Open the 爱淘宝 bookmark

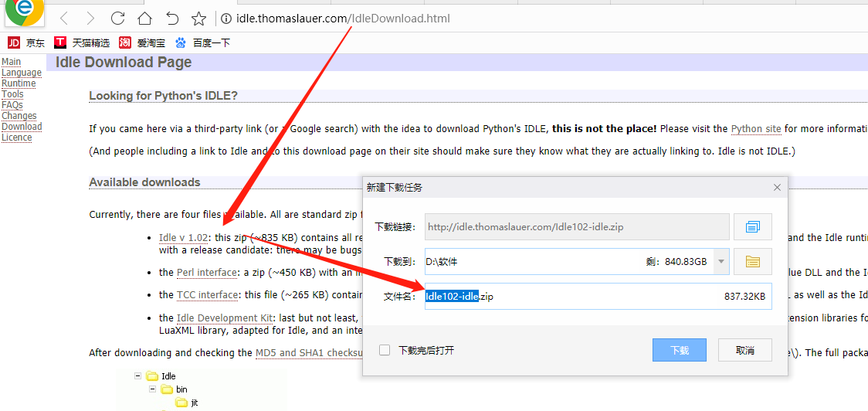click(x=142, y=42)
